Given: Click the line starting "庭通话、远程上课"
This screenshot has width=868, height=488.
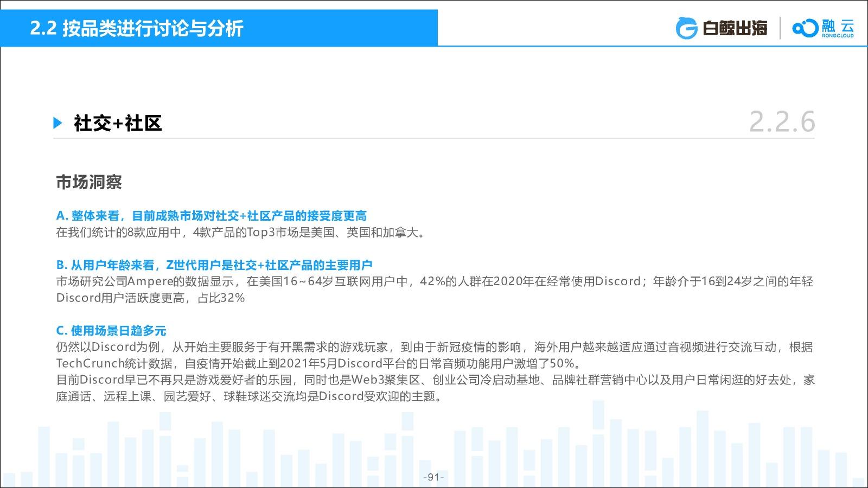Looking at the screenshot, I should pos(250,396).
